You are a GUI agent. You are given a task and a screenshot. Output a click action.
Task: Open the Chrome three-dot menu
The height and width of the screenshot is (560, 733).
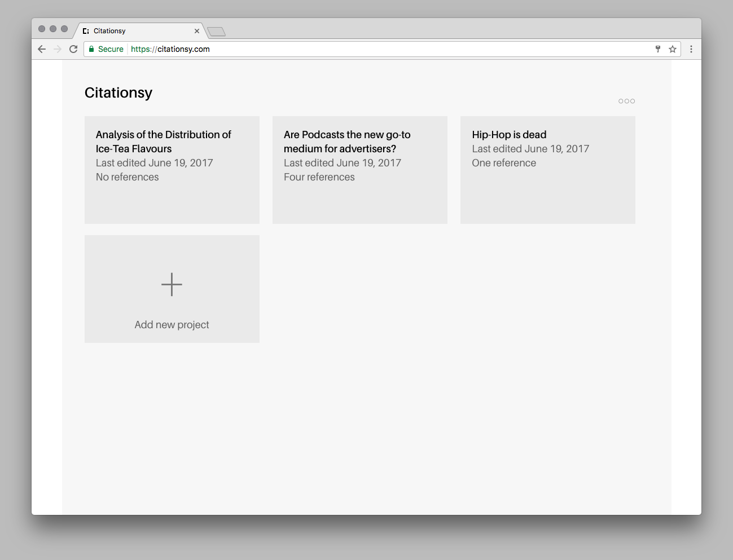(x=691, y=49)
